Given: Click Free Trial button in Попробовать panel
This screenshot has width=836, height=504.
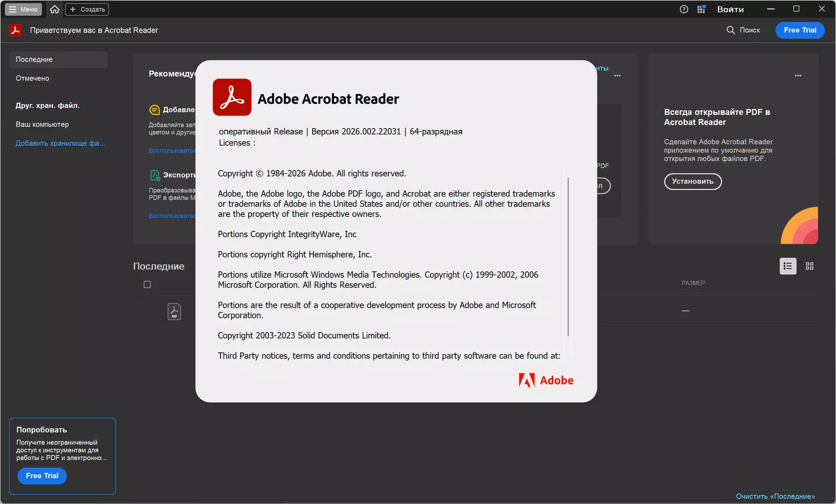Looking at the screenshot, I should coord(42,476).
